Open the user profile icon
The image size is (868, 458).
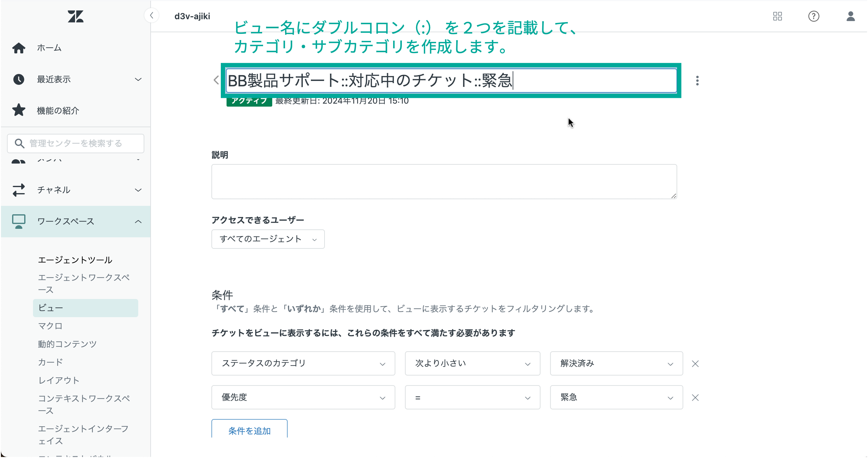click(x=851, y=16)
